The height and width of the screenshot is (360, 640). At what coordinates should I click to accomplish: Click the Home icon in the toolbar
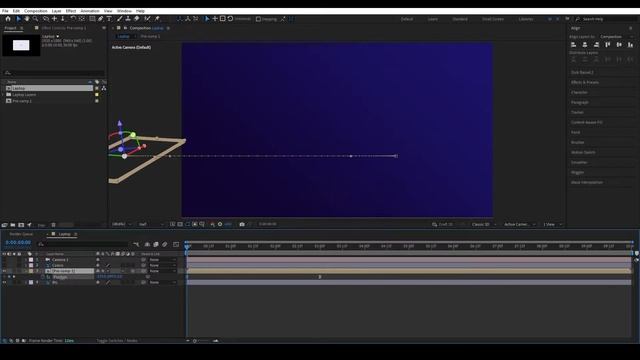coord(8,19)
